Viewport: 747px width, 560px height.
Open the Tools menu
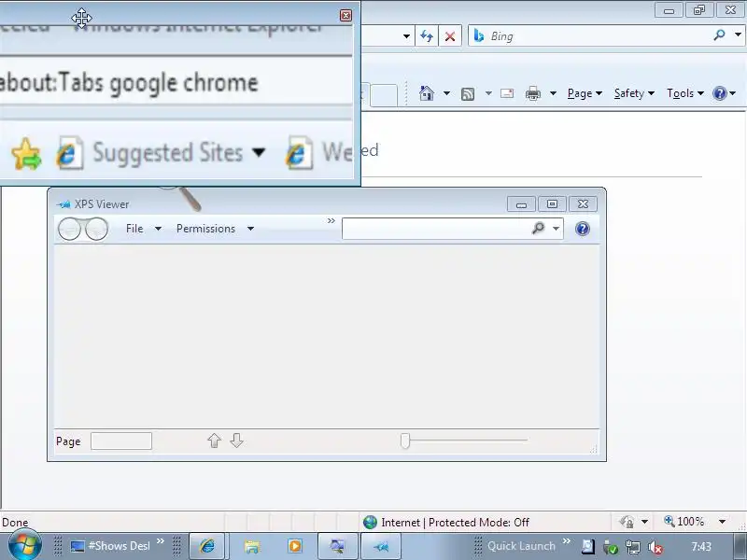tap(685, 93)
